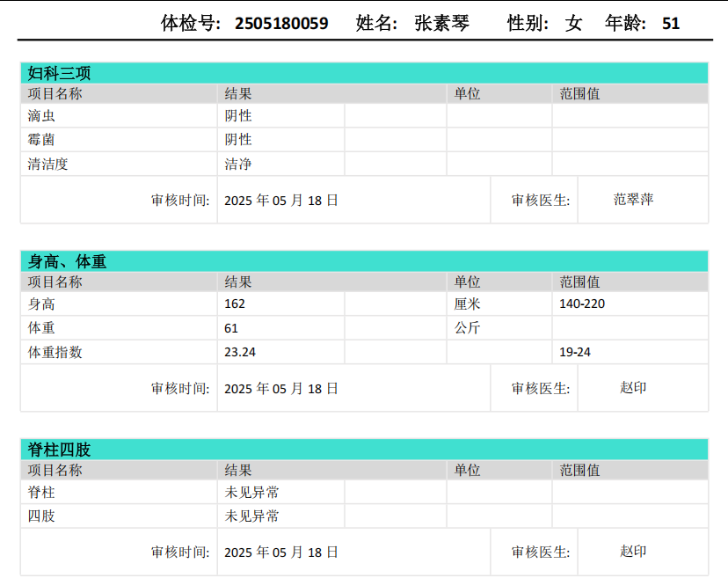Click the BMI range value 19-24

click(x=575, y=352)
